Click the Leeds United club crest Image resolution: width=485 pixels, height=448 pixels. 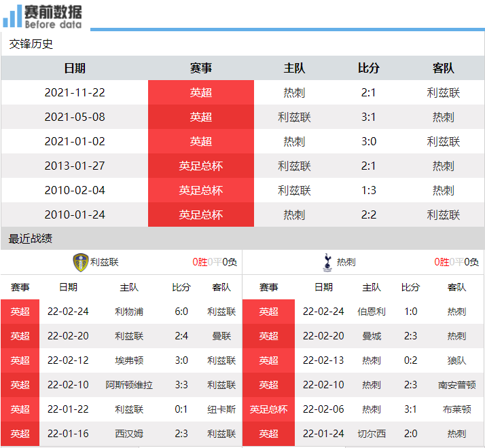click(x=80, y=263)
